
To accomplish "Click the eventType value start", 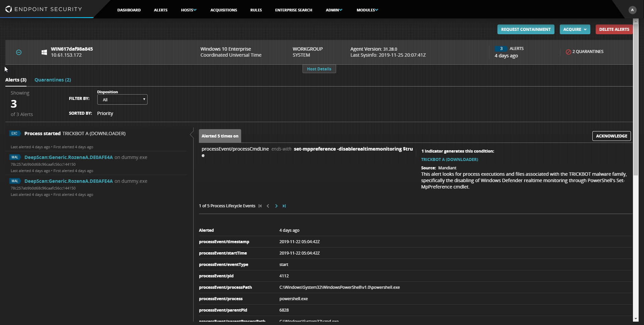I will (284, 265).
